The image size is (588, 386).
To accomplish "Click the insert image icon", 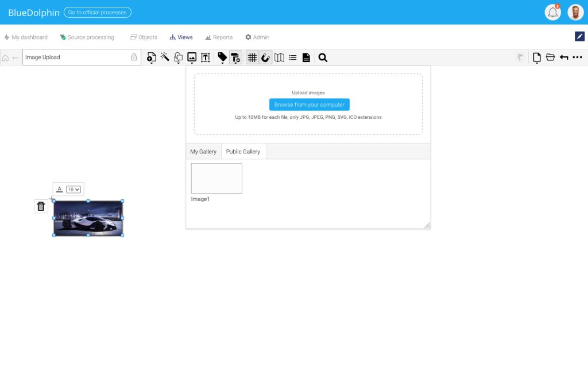I will 192,57.
